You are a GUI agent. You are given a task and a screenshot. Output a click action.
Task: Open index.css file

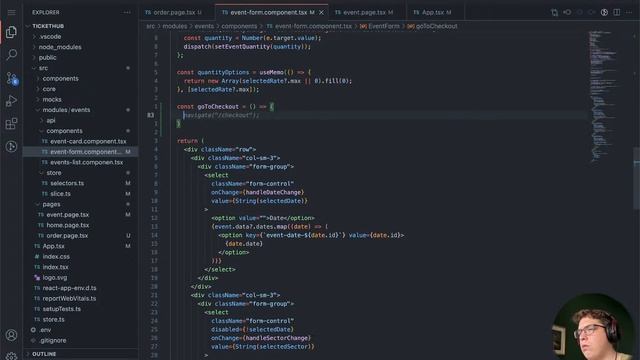pos(56,256)
